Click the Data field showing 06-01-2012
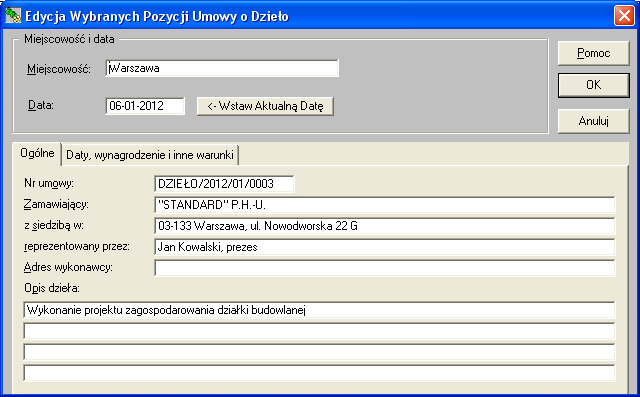This screenshot has width=640, height=397. pyautogui.click(x=145, y=106)
